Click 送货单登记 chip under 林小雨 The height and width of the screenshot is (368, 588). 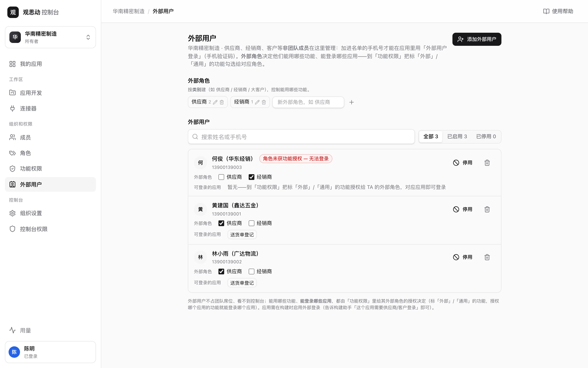(x=242, y=283)
